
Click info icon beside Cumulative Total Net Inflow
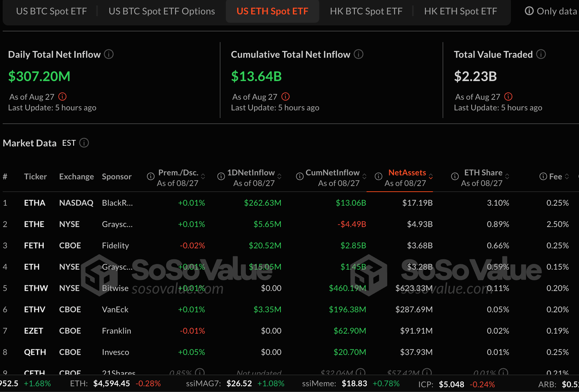(x=358, y=54)
